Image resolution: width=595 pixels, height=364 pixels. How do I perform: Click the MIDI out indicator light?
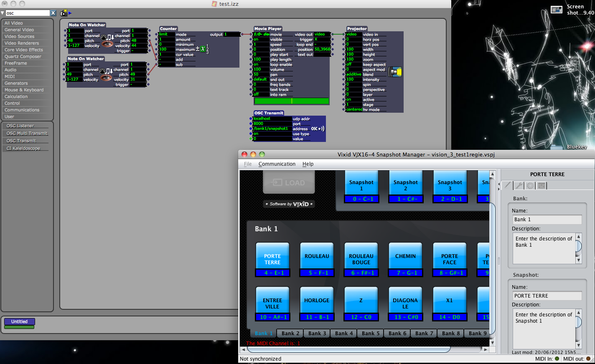point(588,359)
